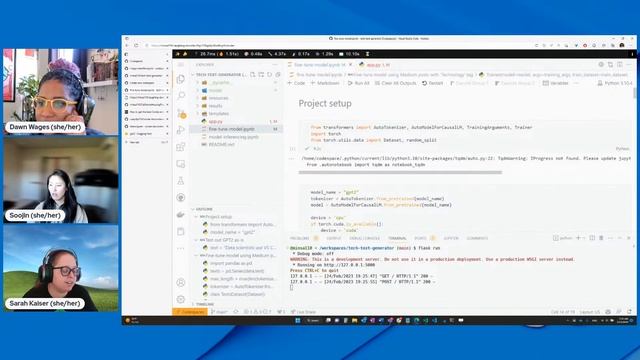
Task: Open Source Control view with pending badge
Action: 181,113
